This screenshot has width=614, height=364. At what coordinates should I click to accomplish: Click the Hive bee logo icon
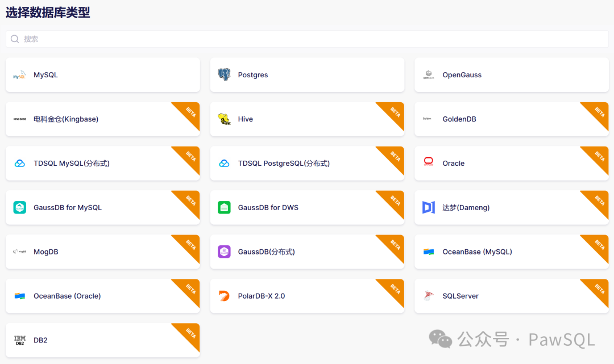pos(224,119)
